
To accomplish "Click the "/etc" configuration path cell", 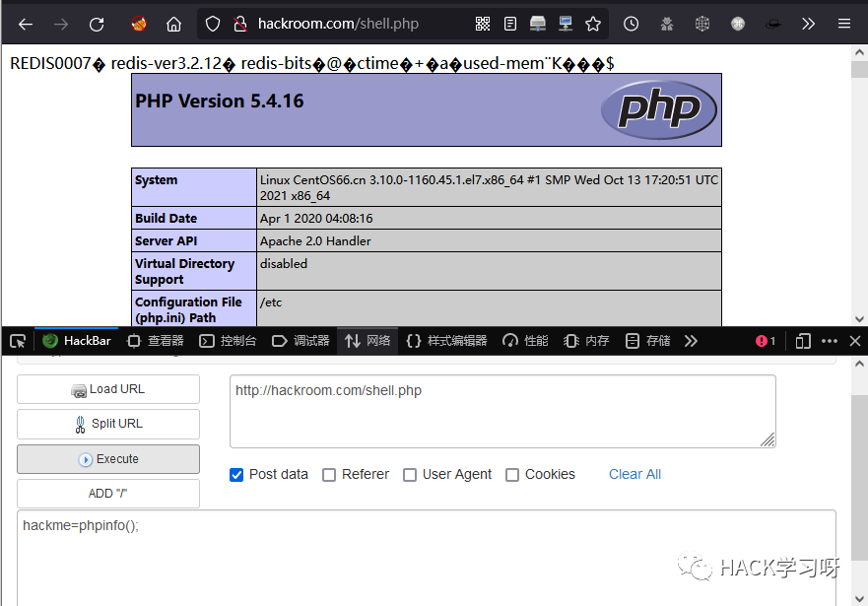I will tap(489, 308).
